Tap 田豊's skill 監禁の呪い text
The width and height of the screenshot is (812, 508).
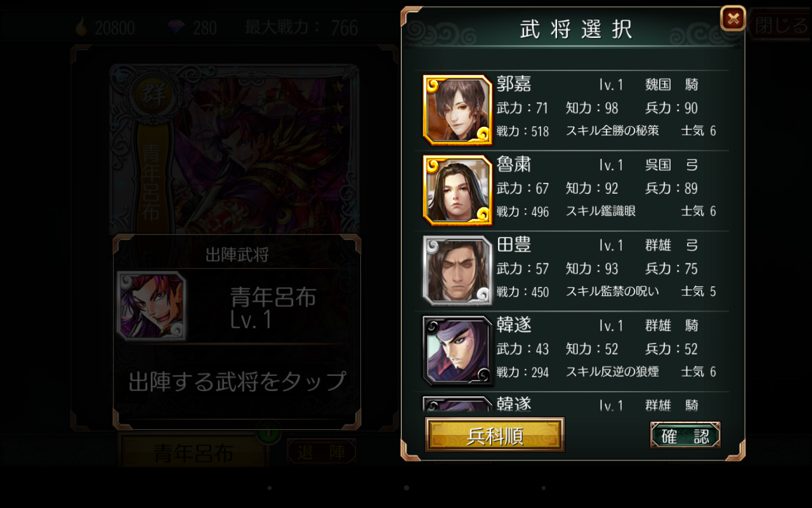click(612, 291)
